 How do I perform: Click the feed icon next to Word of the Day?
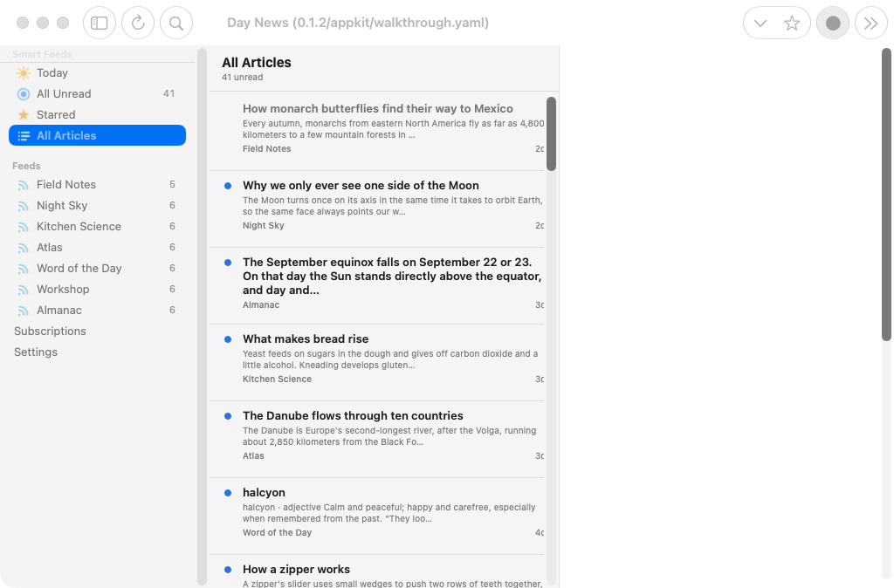tap(24, 269)
